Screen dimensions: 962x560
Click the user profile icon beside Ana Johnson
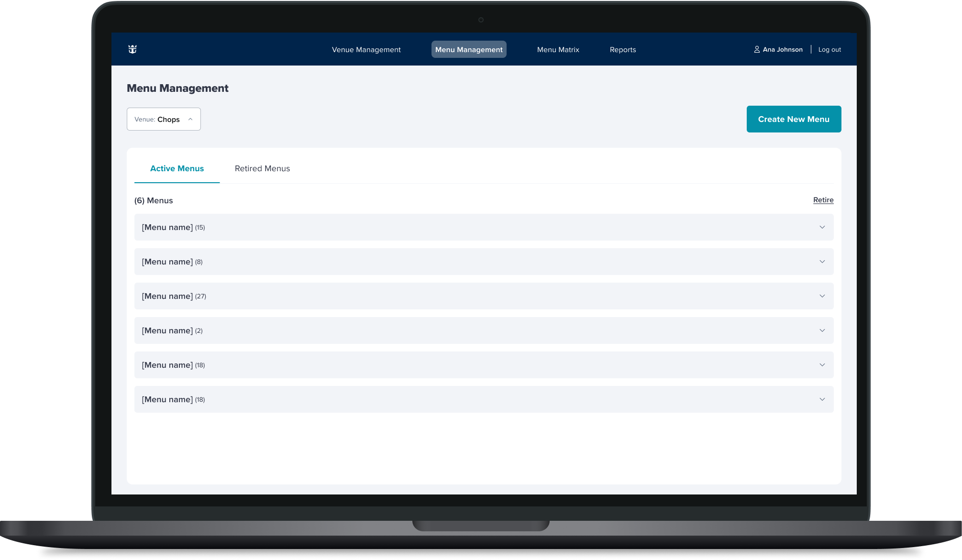pos(757,49)
